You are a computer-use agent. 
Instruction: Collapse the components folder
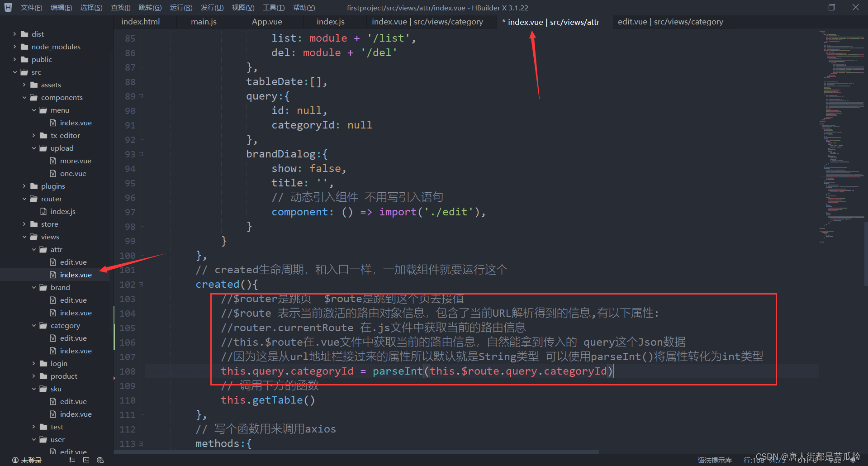click(x=24, y=97)
